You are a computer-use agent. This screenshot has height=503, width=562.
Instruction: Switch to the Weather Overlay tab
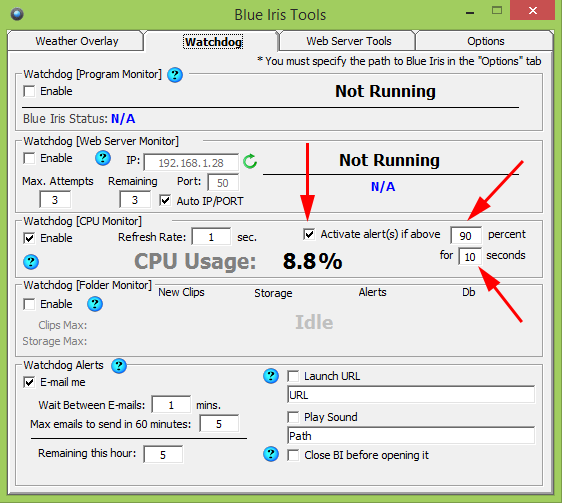[x=76, y=41]
